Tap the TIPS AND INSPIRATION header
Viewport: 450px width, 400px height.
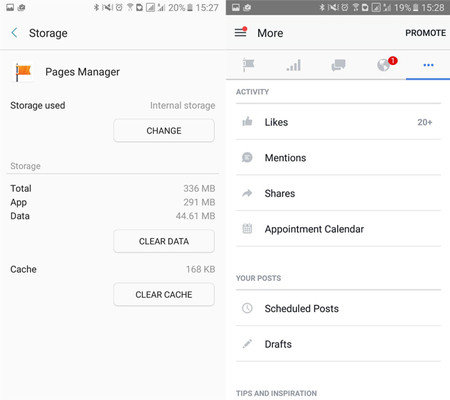(x=276, y=393)
